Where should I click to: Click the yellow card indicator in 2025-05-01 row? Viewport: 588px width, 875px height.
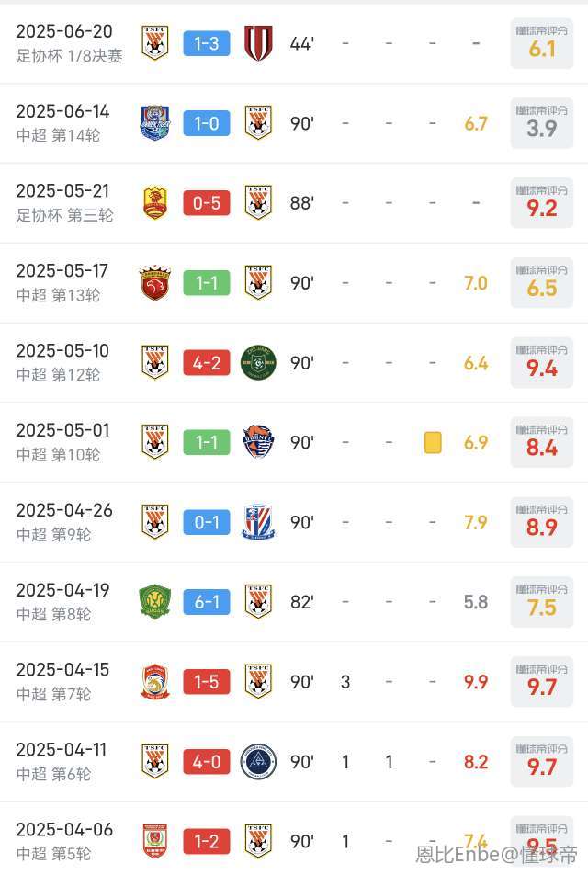pos(433,442)
